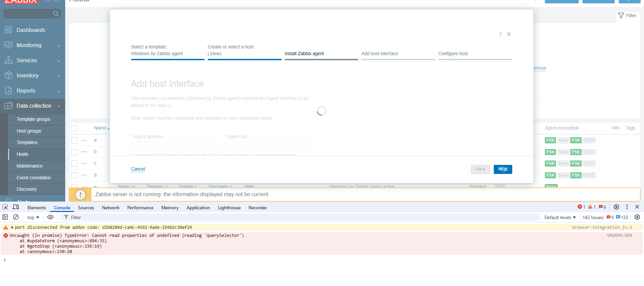Click the Services sidebar icon
The image size is (644, 286).
point(8,60)
